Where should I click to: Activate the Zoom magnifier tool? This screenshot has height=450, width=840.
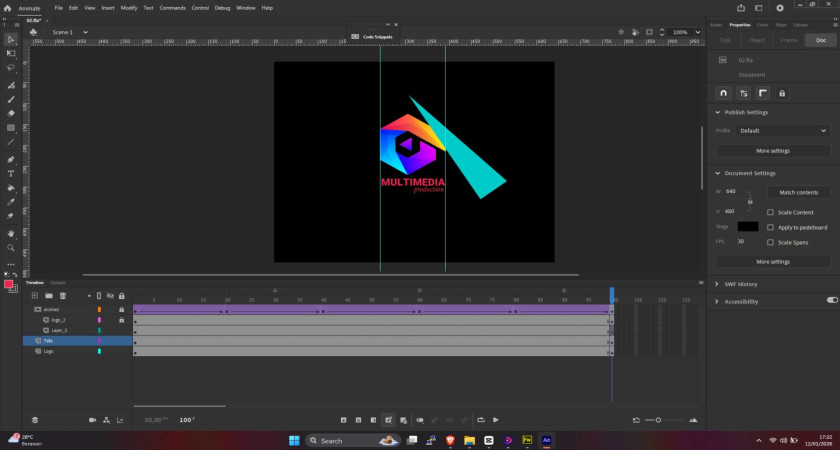point(11,247)
